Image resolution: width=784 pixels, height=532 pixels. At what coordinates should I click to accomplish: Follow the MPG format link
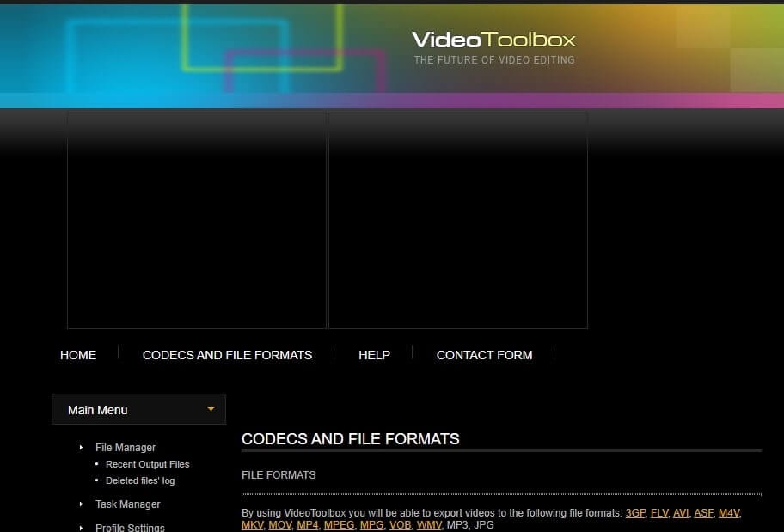(x=371, y=525)
